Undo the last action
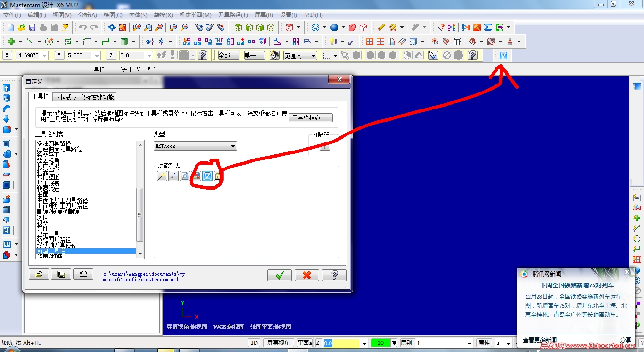The height and width of the screenshot is (352, 644). click(83, 27)
